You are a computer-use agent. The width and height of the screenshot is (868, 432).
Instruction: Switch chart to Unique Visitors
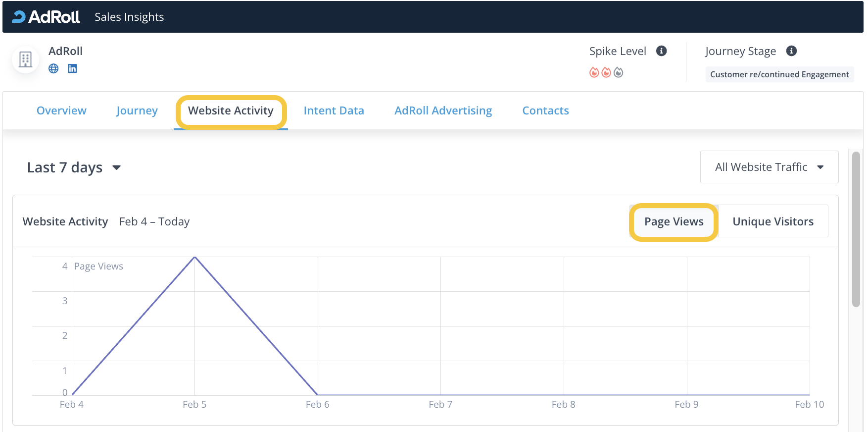click(x=772, y=222)
